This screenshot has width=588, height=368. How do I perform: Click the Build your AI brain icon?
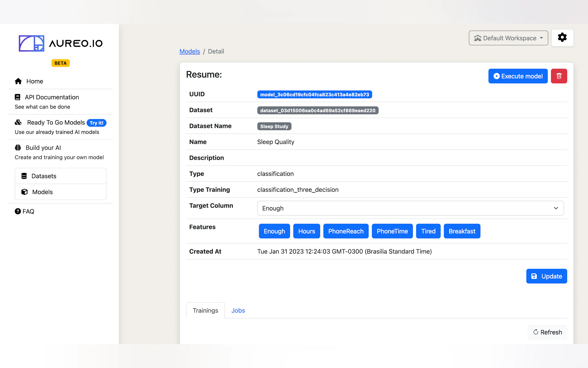pyautogui.click(x=18, y=148)
